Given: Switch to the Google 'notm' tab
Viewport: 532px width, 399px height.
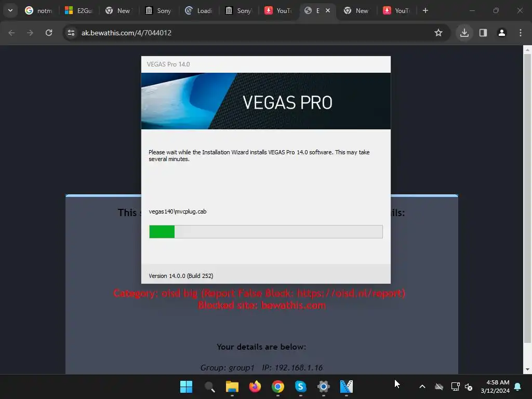Looking at the screenshot, I should 38,10.
